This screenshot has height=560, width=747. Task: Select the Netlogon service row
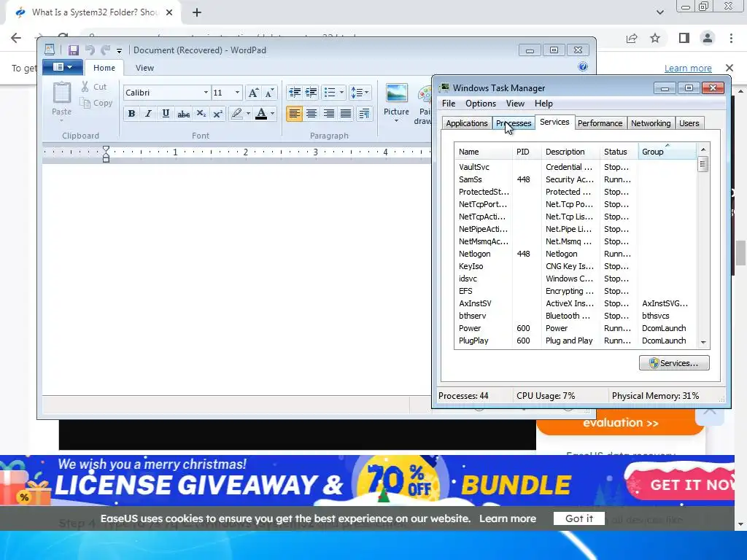576,254
